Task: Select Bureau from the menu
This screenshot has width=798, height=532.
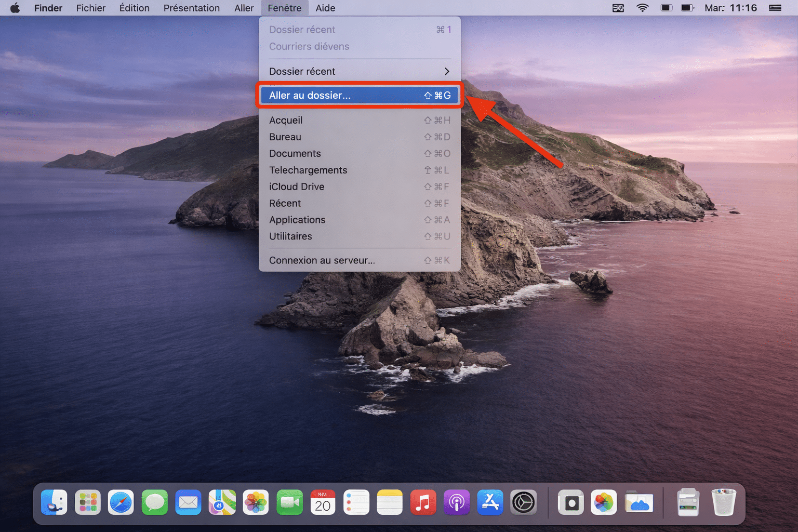Action: point(360,137)
